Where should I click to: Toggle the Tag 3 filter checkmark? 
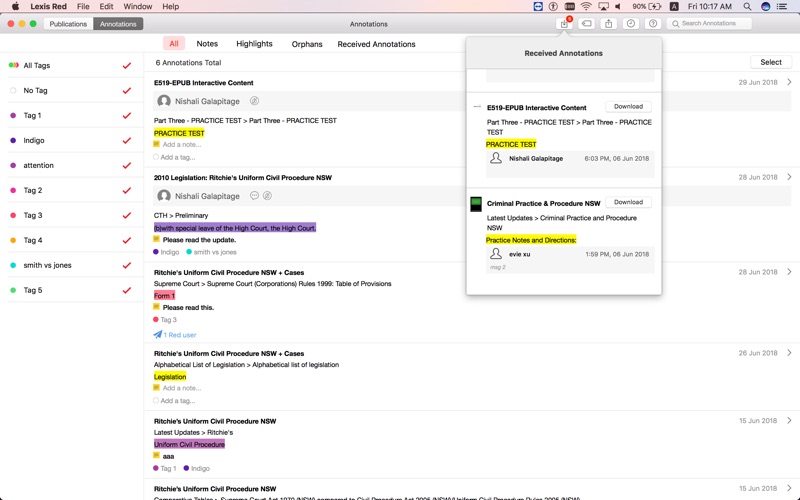pos(127,215)
